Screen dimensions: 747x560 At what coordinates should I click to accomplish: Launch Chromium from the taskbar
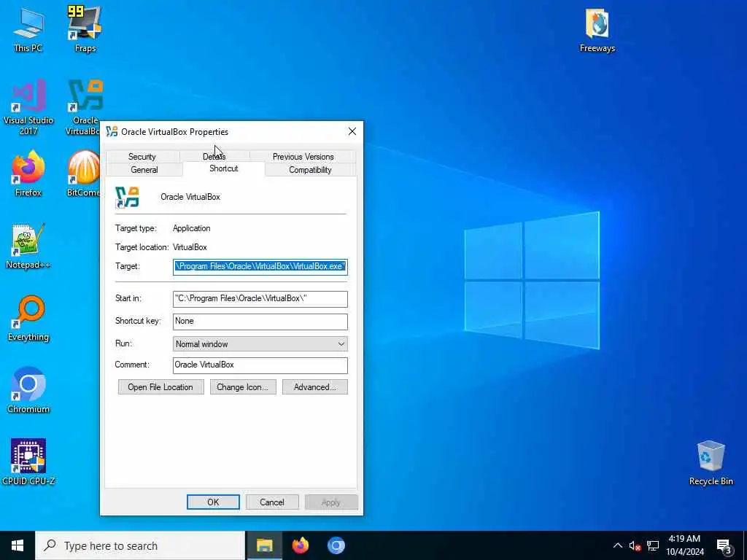[336, 545]
